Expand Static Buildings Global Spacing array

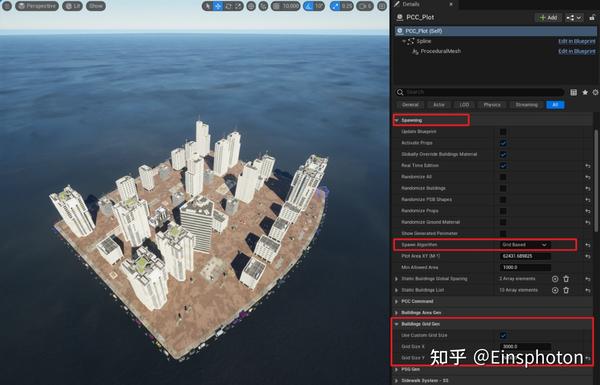point(396,279)
